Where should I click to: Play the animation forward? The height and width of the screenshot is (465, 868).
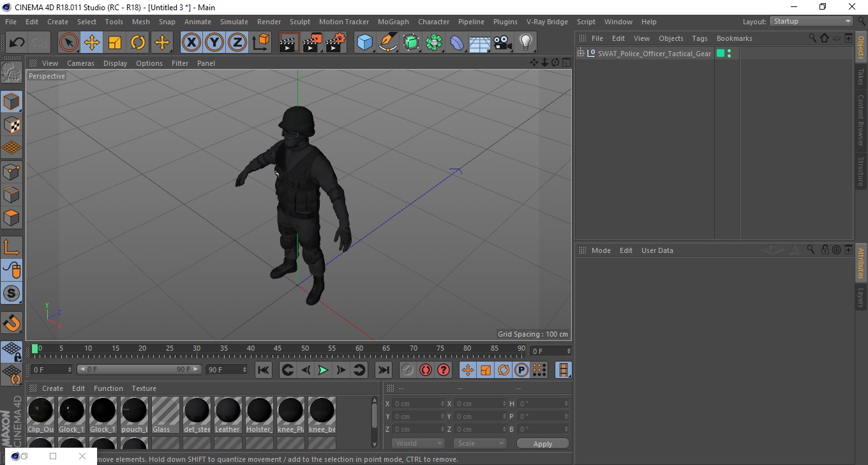(324, 370)
